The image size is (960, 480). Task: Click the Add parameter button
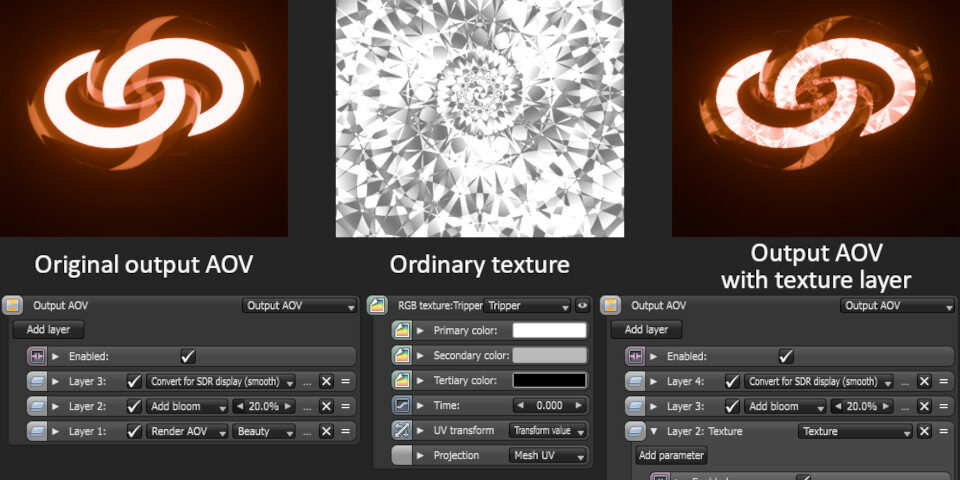[x=671, y=456]
